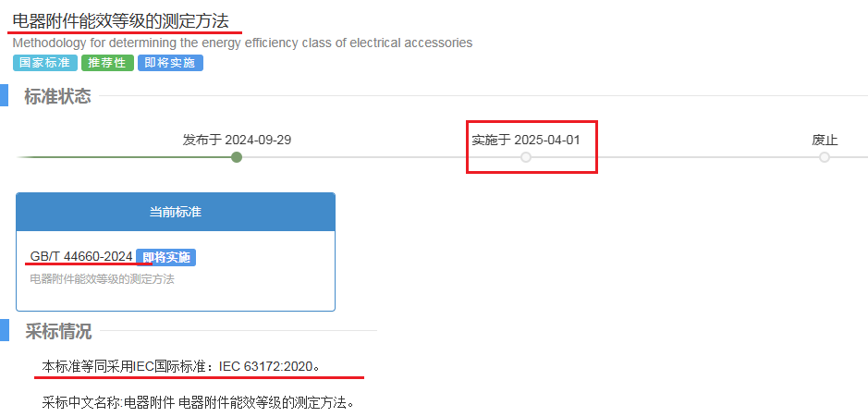
Task: Select the 国家标准 tag
Action: 45,63
